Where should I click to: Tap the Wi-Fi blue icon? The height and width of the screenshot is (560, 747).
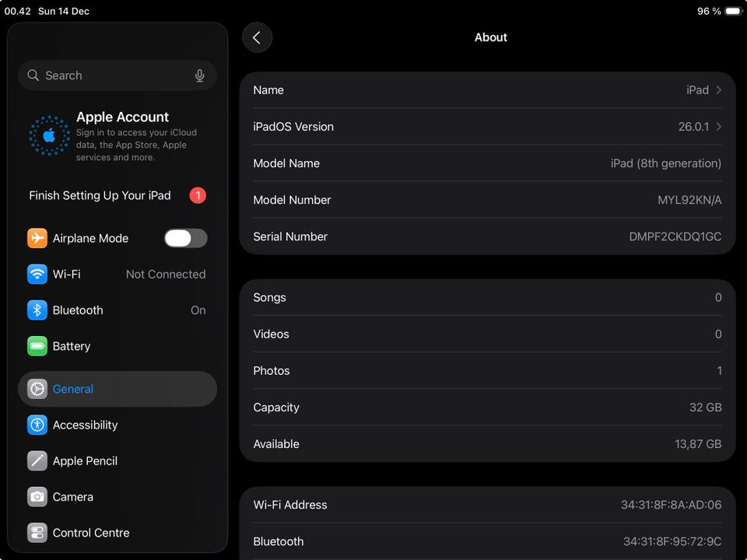[x=37, y=275]
